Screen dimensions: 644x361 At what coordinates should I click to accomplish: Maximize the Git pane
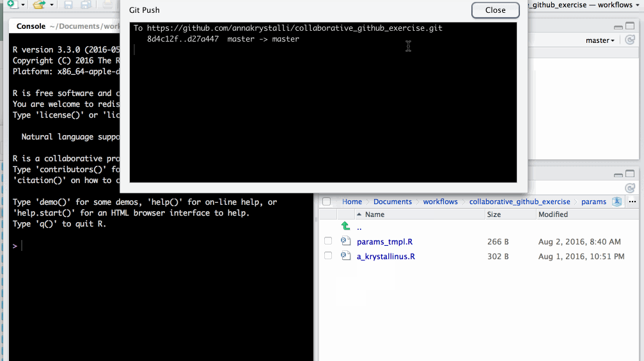pyautogui.click(x=630, y=26)
